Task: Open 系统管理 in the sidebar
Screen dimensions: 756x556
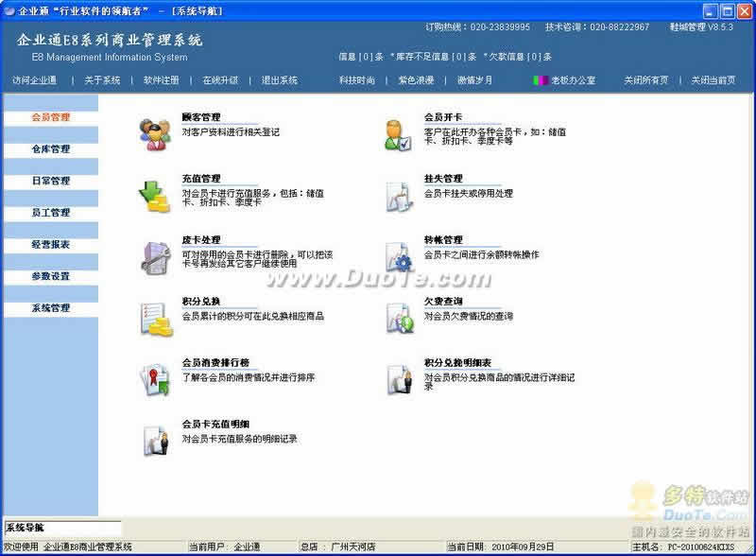Action: (x=51, y=308)
